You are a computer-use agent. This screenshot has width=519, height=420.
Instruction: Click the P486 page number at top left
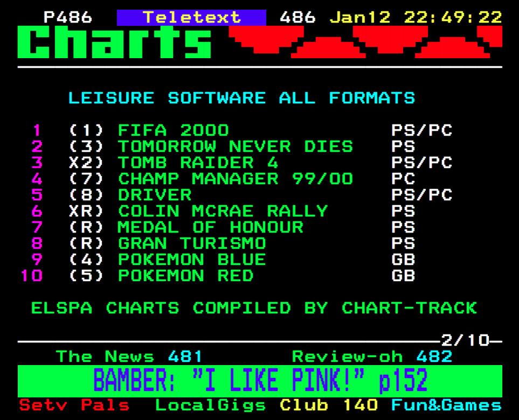pos(68,17)
